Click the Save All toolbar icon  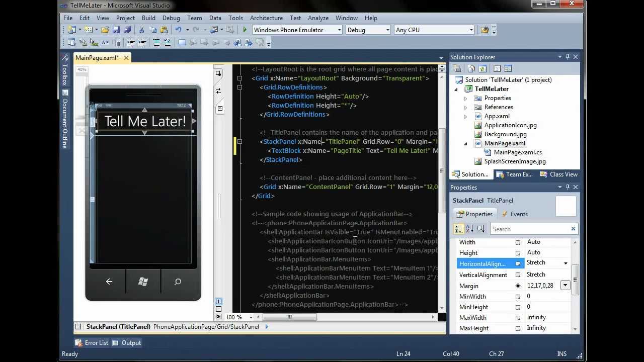(x=127, y=30)
